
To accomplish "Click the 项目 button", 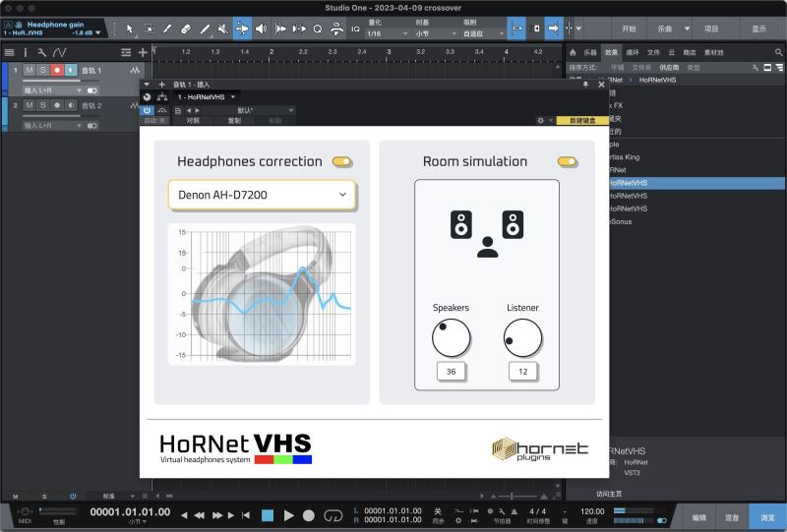I will point(711,30).
